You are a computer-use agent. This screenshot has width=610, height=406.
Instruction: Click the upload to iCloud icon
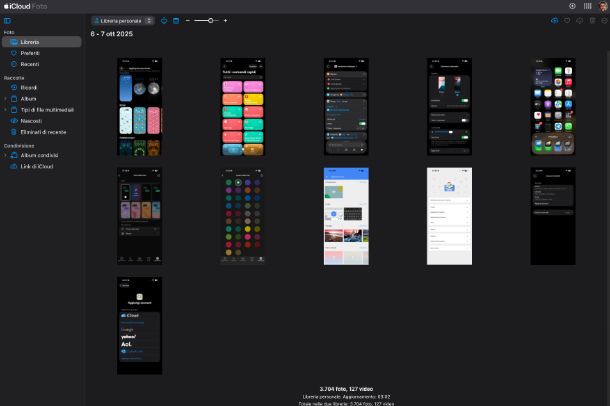555,20
